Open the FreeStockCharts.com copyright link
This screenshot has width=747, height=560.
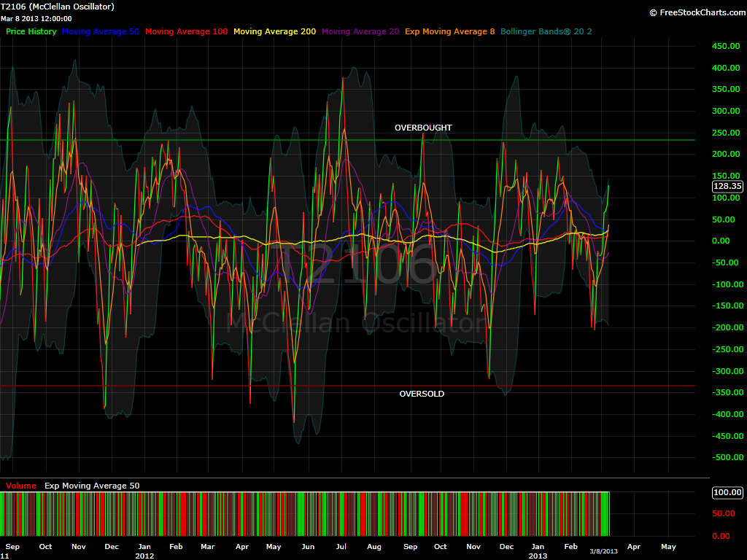[x=696, y=12]
